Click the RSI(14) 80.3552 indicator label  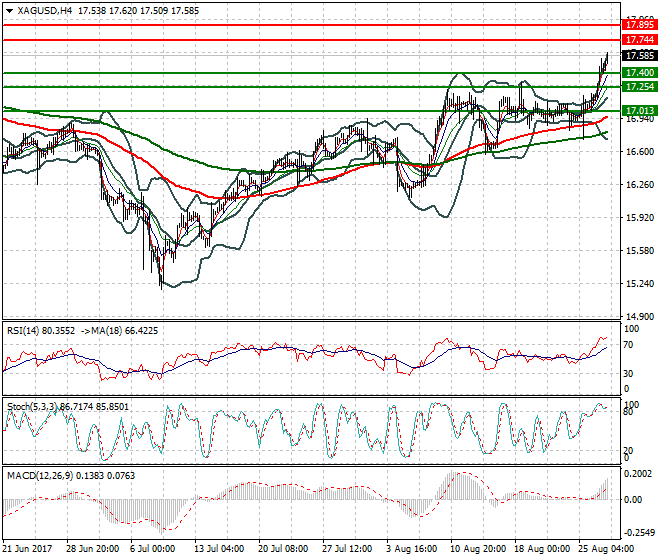pyautogui.click(x=41, y=331)
